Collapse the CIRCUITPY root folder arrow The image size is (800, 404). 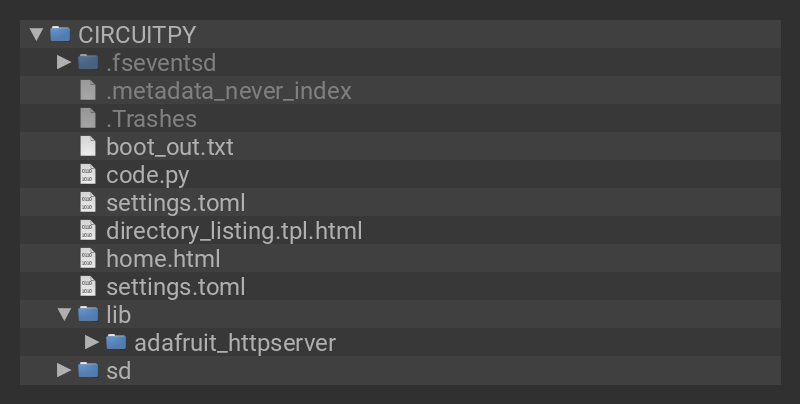(x=37, y=34)
